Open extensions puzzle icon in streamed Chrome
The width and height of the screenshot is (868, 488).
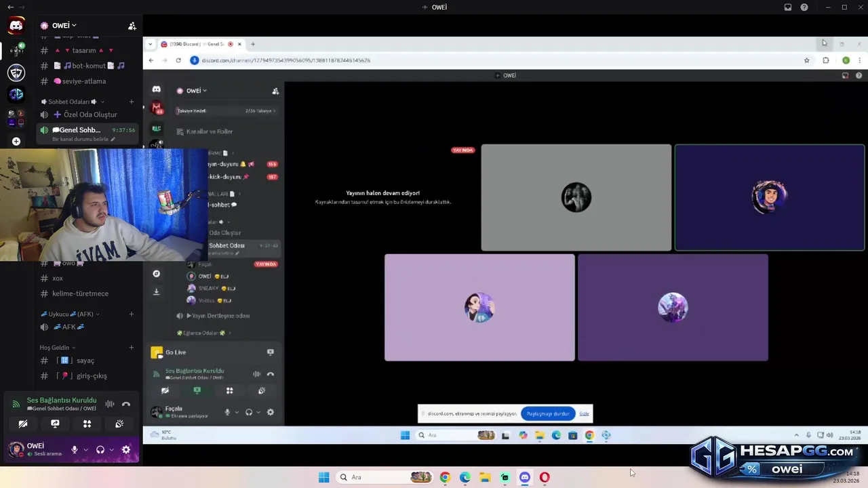point(825,60)
